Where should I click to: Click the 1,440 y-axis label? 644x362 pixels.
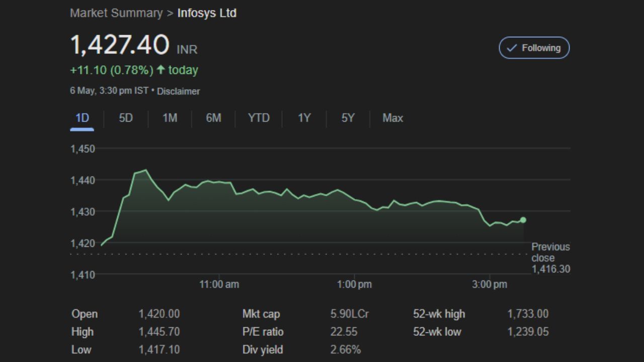83,180
